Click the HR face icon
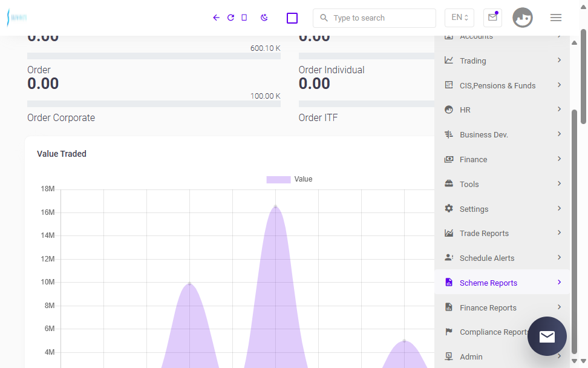The image size is (588, 368). [x=449, y=110]
